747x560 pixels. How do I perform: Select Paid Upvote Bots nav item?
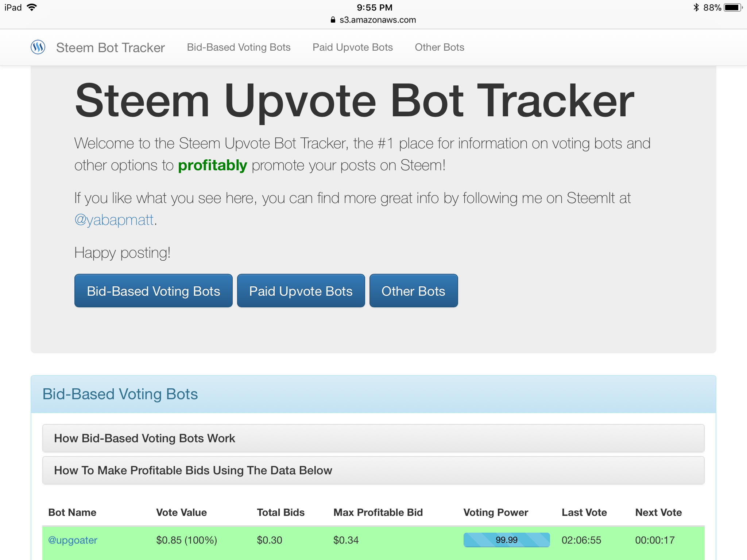click(352, 47)
